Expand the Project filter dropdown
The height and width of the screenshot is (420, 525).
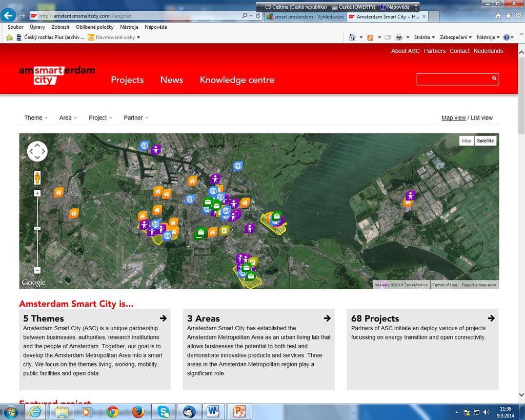(x=100, y=118)
